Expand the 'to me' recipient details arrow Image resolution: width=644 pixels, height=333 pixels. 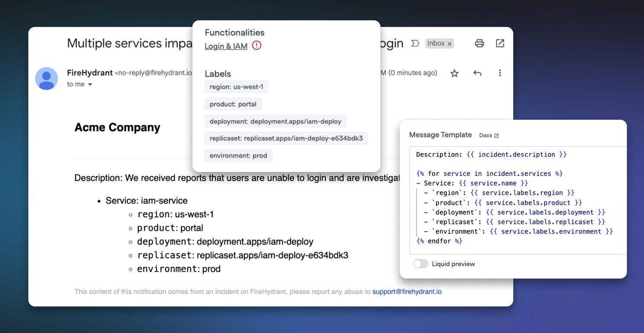(x=90, y=84)
